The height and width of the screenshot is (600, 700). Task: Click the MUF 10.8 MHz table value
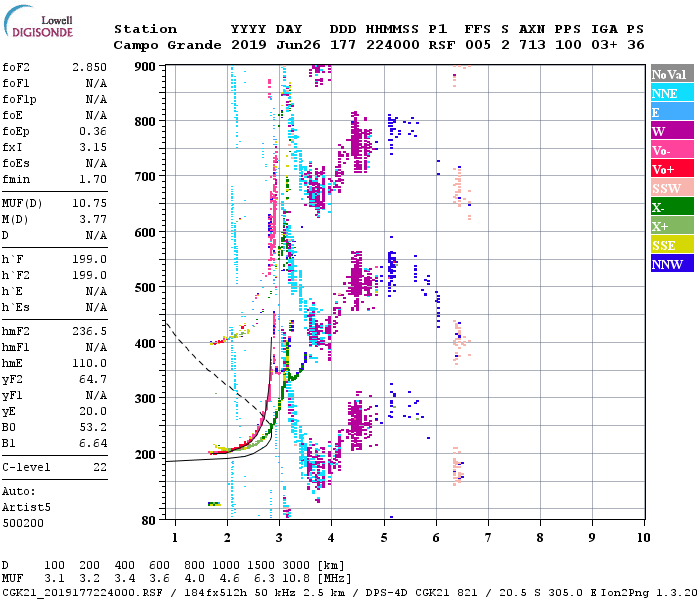click(x=296, y=579)
